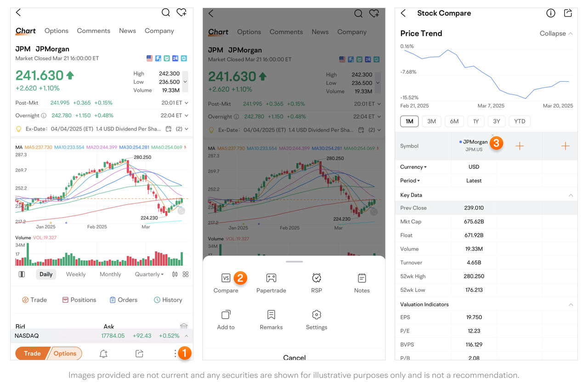This screenshot has height=388, width=588.
Task: Cancel the bottom sheet menu
Action: pos(294,357)
